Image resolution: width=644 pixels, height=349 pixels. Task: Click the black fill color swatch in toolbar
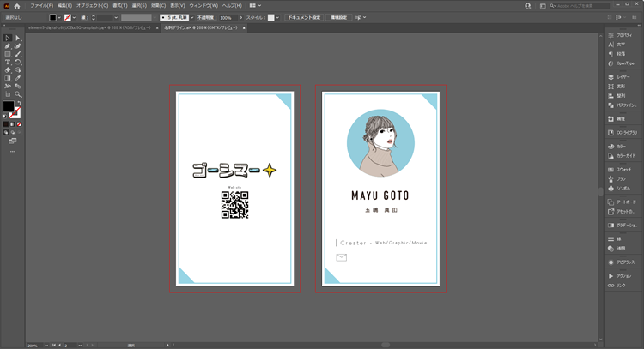(8, 107)
